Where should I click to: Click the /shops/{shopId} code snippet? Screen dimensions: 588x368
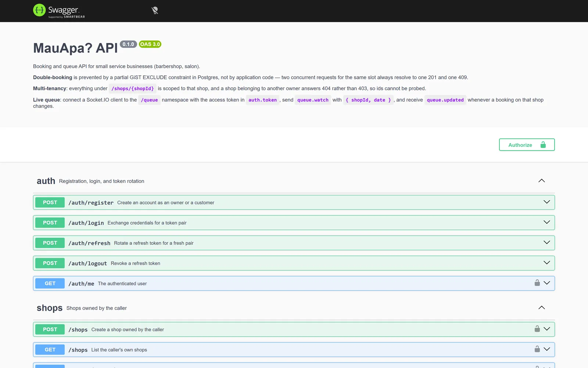[133, 89]
